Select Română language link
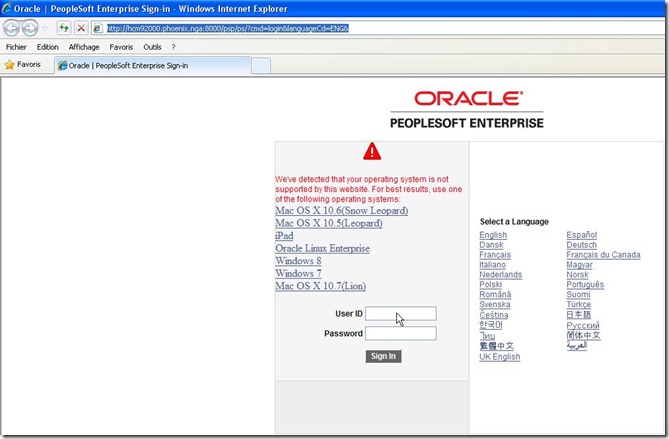Image resolution: width=669 pixels, height=439 pixels. click(495, 294)
